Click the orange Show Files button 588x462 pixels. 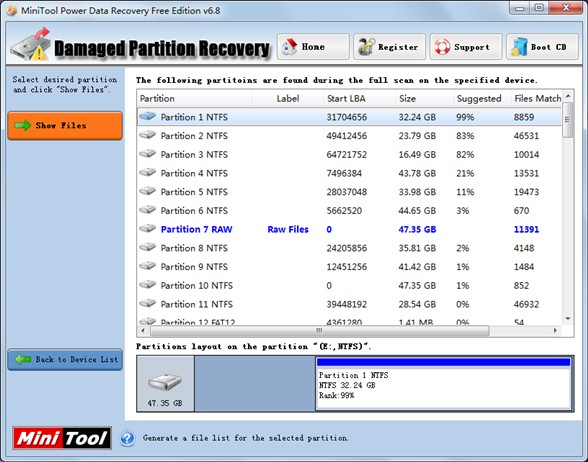point(65,126)
